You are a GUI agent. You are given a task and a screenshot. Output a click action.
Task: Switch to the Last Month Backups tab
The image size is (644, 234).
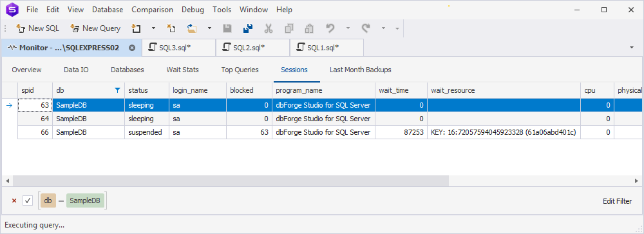point(360,70)
